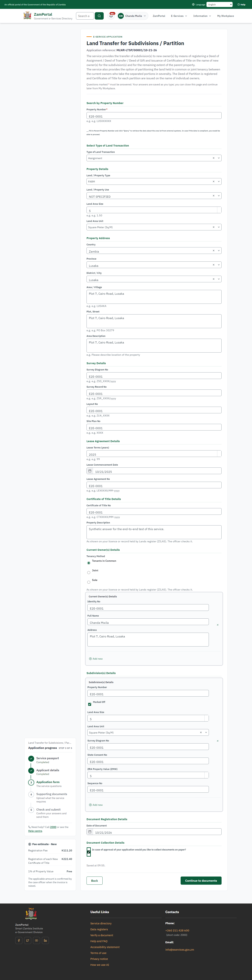Open calendar icon for Date of Document

pos(90,832)
